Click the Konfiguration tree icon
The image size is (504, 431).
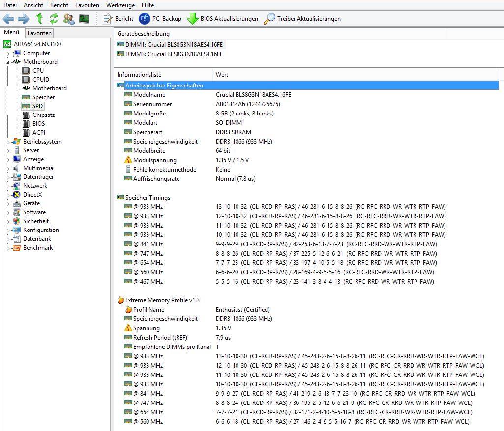[16, 230]
